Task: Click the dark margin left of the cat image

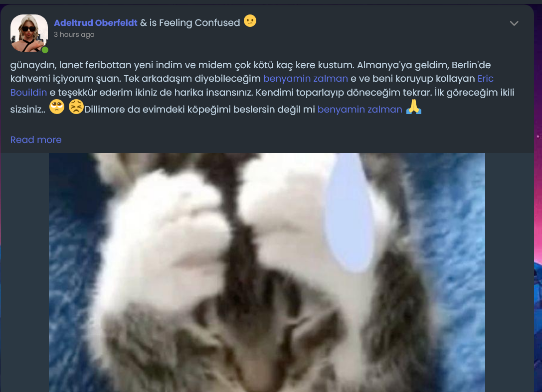Action: (x=24, y=272)
